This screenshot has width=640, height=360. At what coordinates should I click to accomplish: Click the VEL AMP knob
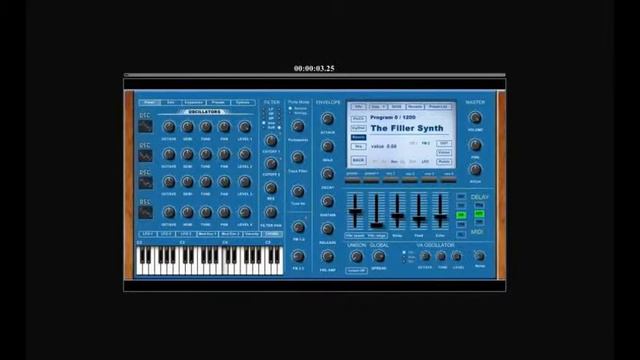(x=327, y=256)
